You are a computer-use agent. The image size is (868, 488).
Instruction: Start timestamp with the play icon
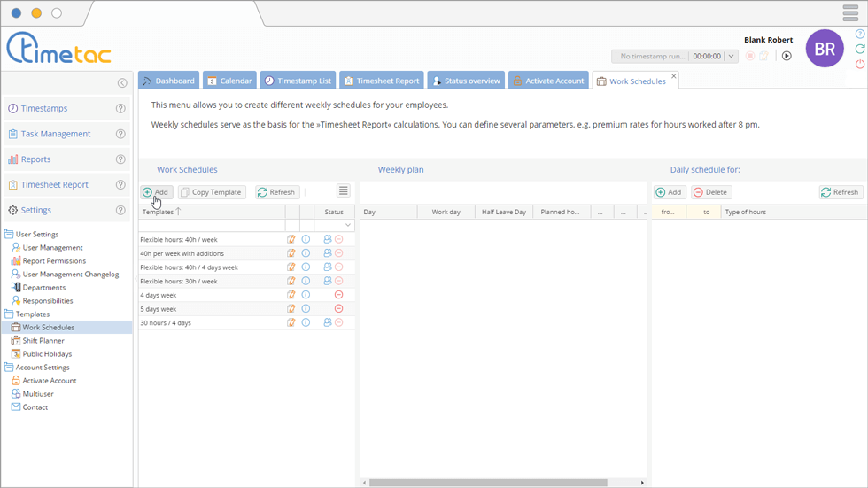point(787,56)
